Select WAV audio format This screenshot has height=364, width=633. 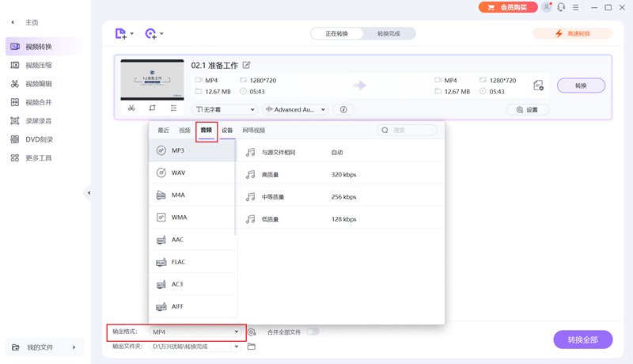click(192, 173)
